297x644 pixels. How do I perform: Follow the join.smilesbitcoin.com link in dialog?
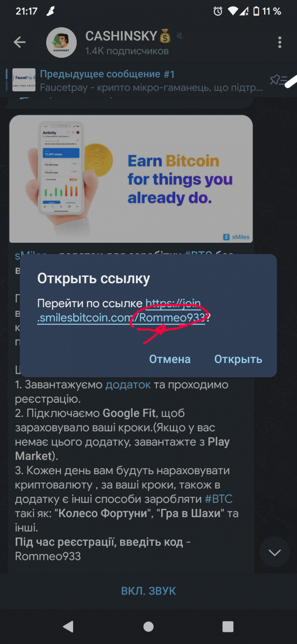[121, 310]
